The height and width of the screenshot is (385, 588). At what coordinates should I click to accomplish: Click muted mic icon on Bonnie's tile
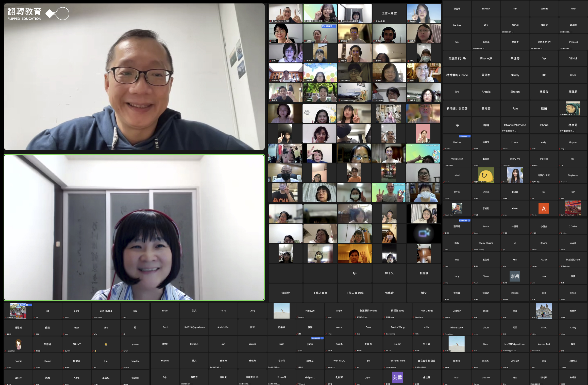tap(409, 21)
